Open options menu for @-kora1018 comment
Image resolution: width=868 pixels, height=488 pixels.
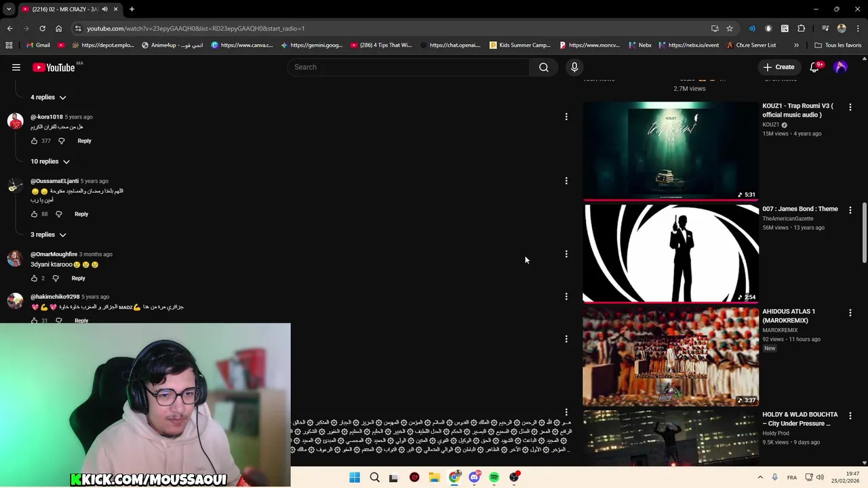[566, 117]
